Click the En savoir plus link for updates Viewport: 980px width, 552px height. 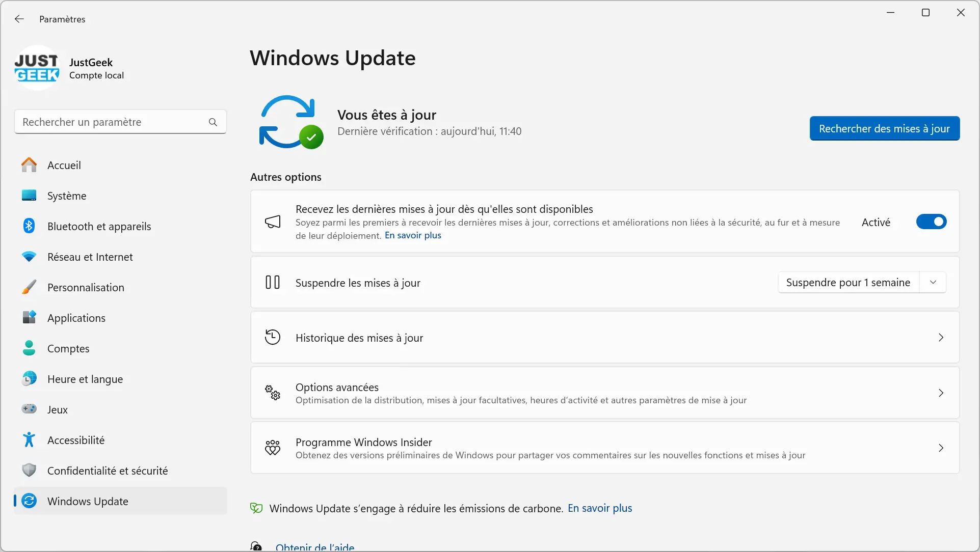pyautogui.click(x=413, y=235)
